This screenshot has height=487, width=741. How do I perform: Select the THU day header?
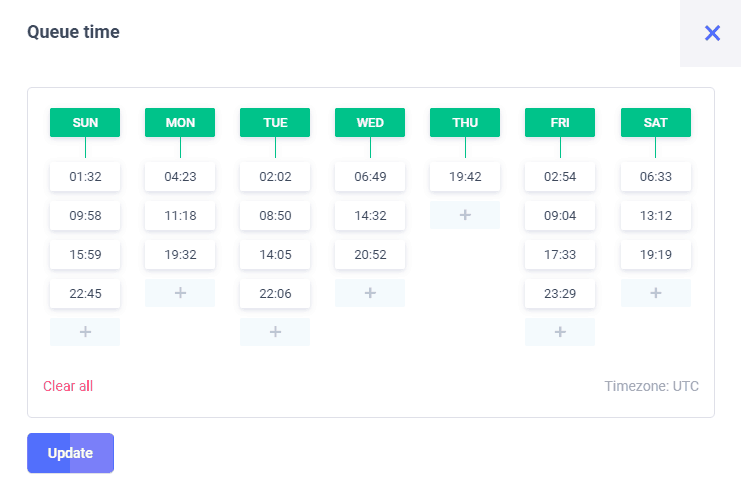tap(465, 122)
